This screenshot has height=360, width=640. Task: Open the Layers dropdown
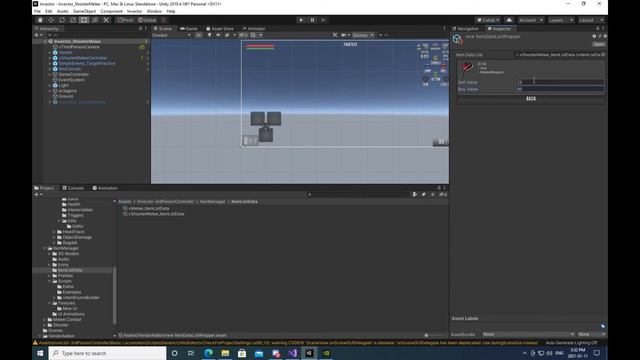click(x=561, y=20)
